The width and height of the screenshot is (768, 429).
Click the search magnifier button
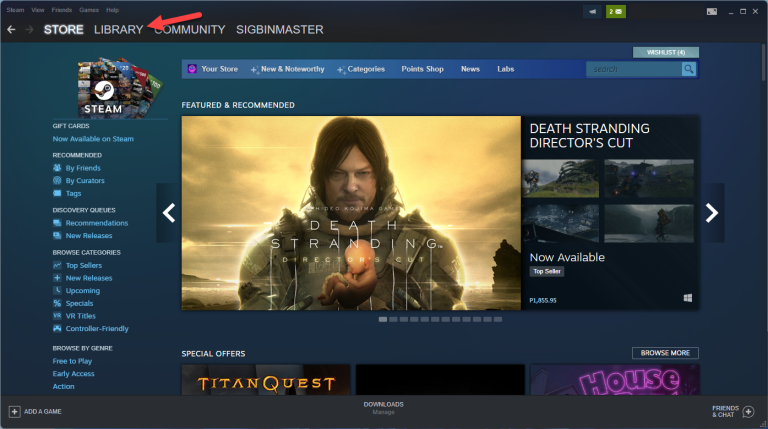(x=689, y=69)
